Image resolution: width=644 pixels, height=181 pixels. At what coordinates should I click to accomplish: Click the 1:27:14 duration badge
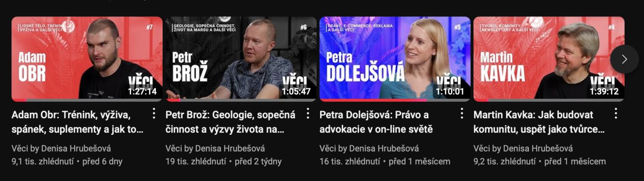[x=142, y=91]
